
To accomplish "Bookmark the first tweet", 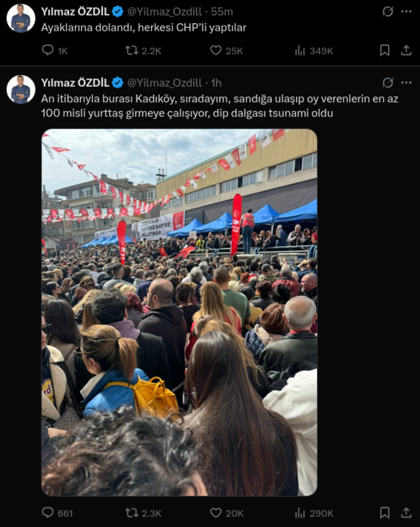I will click(385, 50).
